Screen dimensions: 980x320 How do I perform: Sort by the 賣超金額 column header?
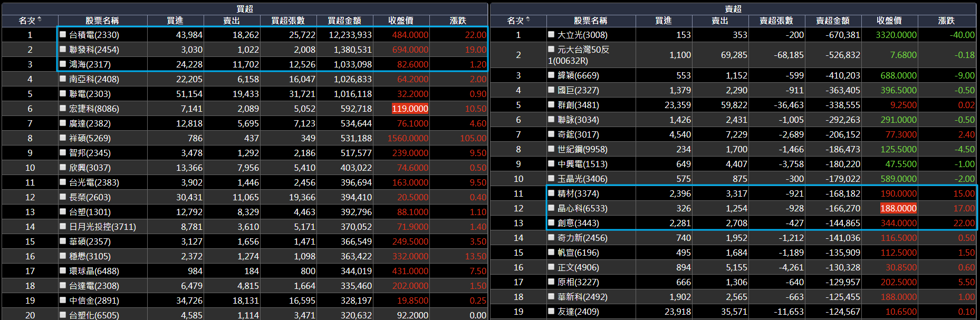pyautogui.click(x=833, y=21)
